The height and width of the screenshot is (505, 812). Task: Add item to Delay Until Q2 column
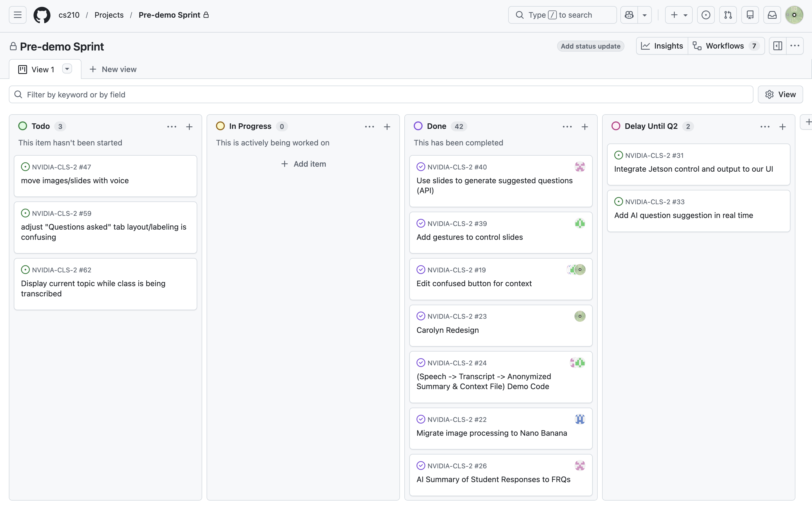[782, 127]
